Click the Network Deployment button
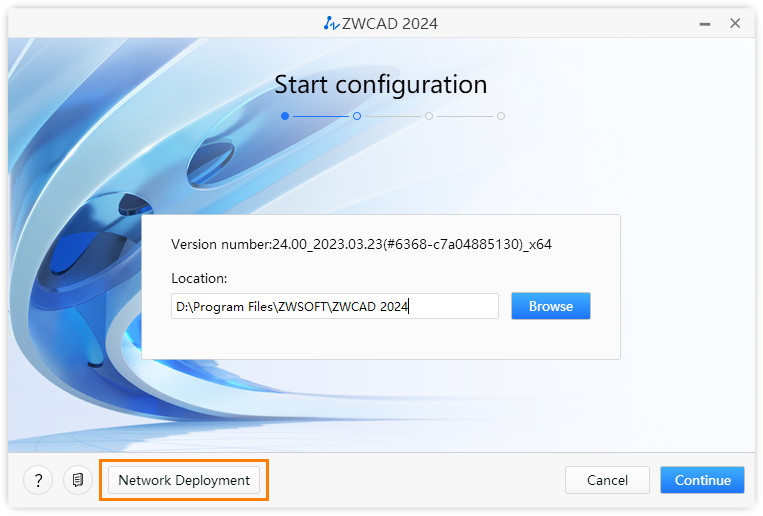The height and width of the screenshot is (516, 763). point(184,480)
